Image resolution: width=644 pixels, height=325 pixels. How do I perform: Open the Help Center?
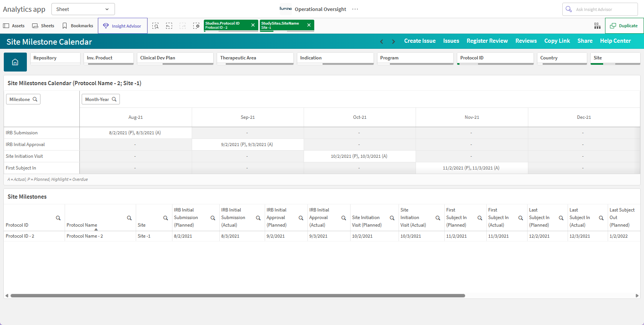(x=615, y=41)
